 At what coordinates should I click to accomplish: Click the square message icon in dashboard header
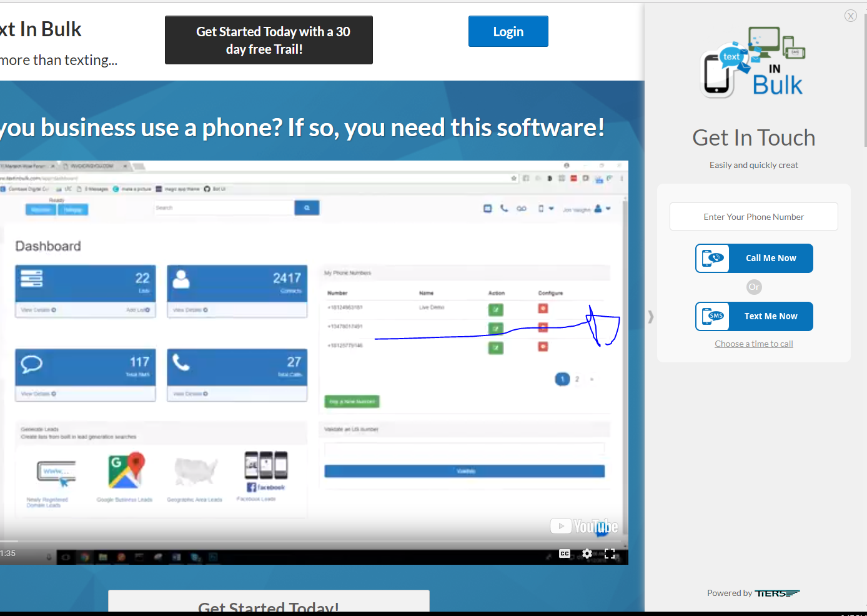(x=487, y=208)
